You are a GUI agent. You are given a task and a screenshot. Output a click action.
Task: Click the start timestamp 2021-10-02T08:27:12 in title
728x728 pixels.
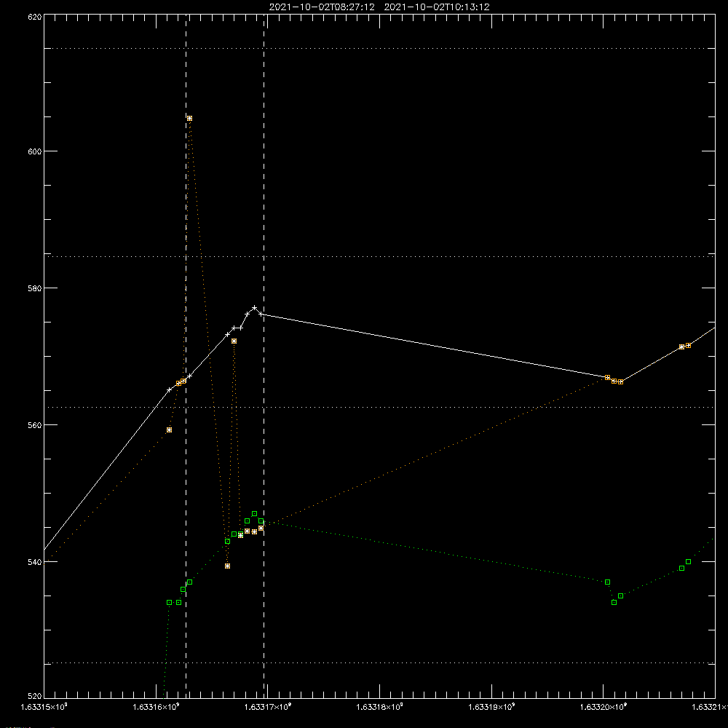pos(322,7)
